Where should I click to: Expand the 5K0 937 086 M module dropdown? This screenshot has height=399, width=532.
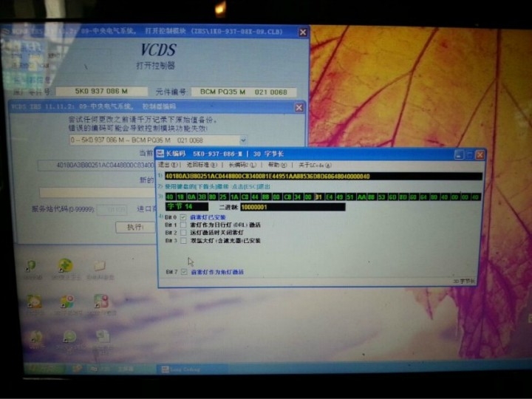point(243,140)
